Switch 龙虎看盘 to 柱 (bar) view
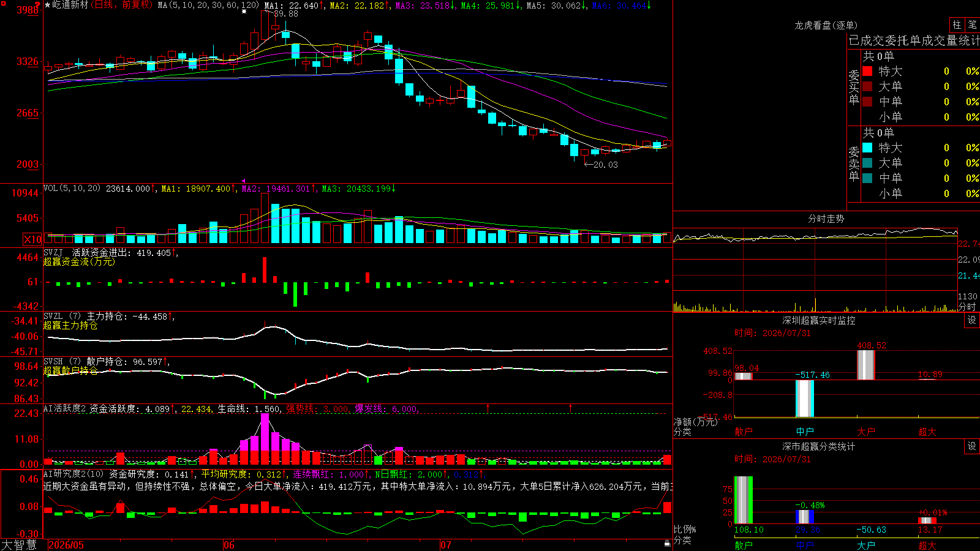 [957, 25]
